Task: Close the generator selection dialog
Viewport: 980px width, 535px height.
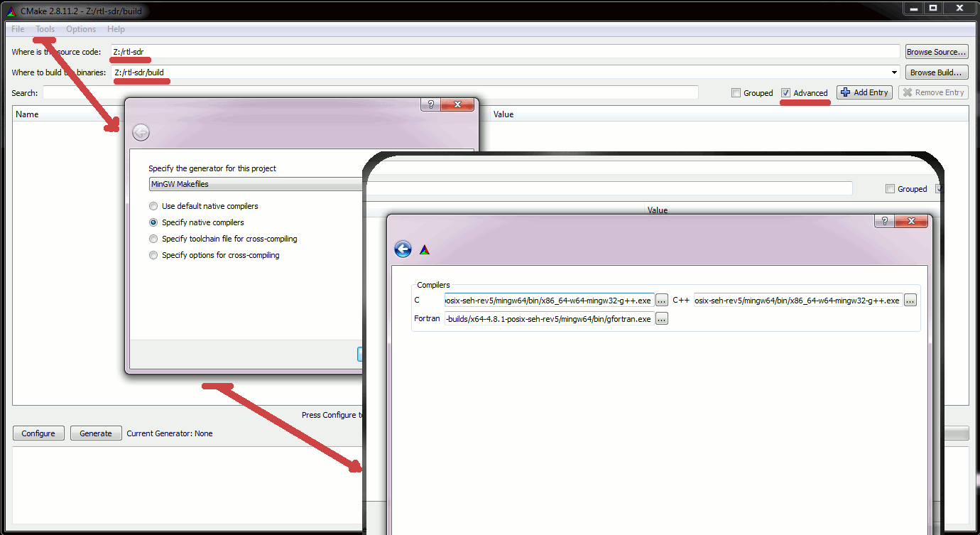Action: click(x=457, y=104)
